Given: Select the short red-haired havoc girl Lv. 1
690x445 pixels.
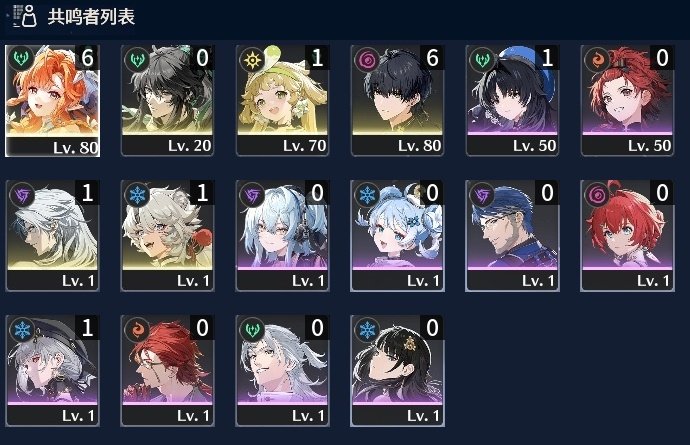Looking at the screenshot, I should tap(627, 235).
